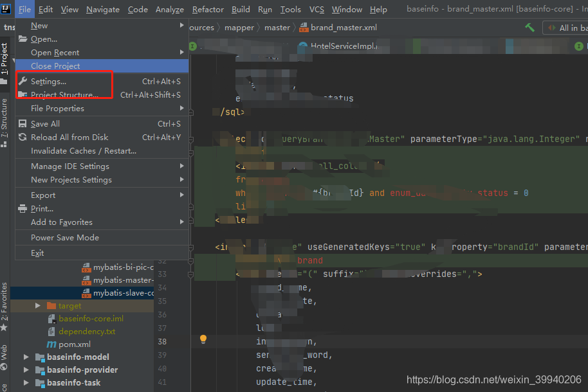Select the dependency.txt file

pos(87,332)
